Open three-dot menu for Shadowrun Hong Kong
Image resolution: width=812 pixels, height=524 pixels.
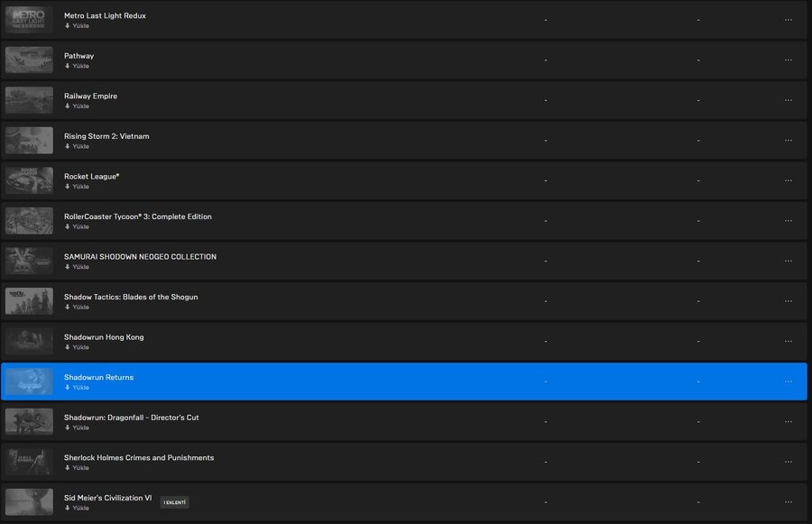click(788, 342)
